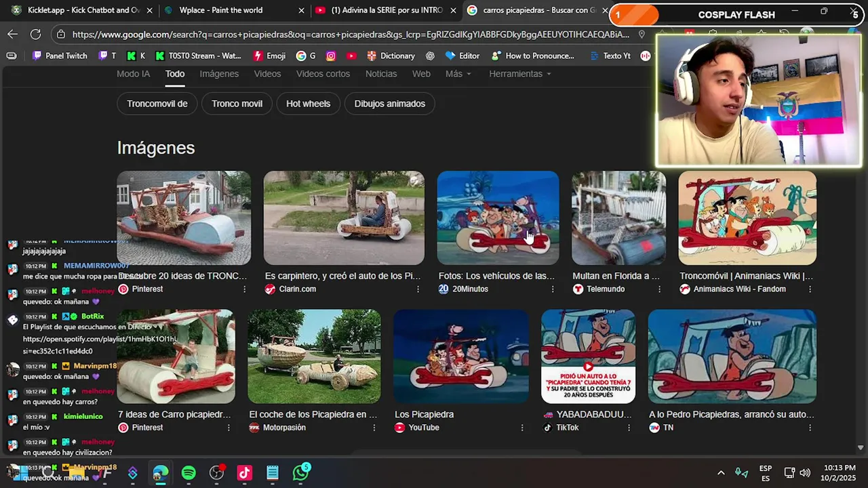The height and width of the screenshot is (488, 868).
Task: Open the 20Minutos Flintstones cartoon thumbnail
Action: click(x=498, y=218)
